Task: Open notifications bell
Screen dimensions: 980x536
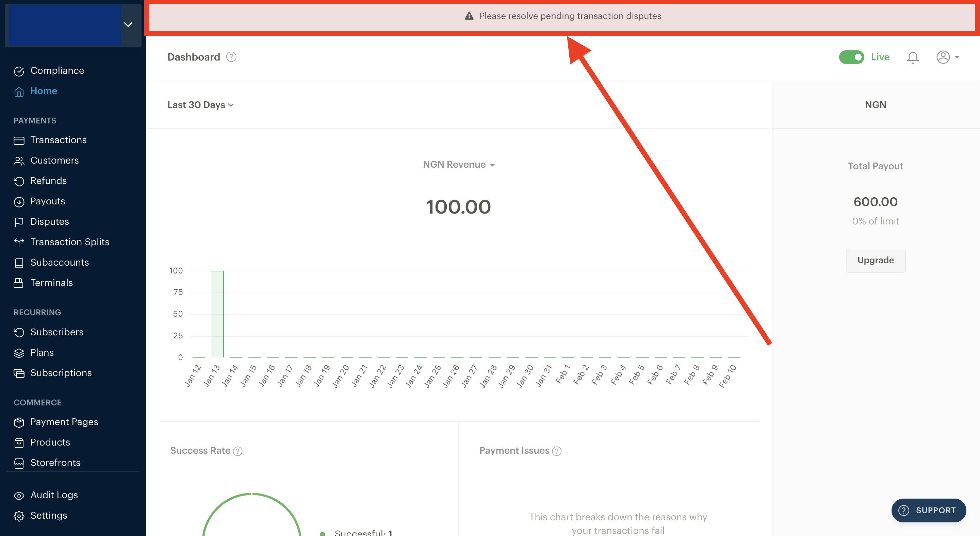Action: tap(912, 57)
